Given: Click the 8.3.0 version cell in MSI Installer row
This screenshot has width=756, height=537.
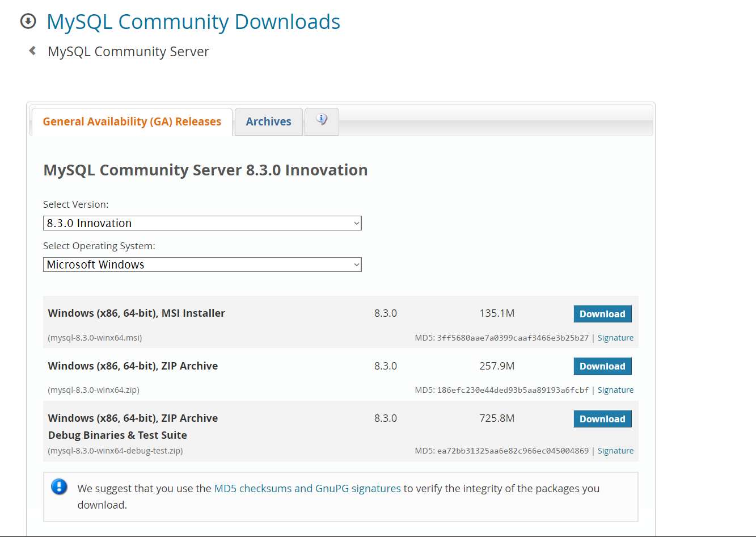Looking at the screenshot, I should (x=386, y=313).
